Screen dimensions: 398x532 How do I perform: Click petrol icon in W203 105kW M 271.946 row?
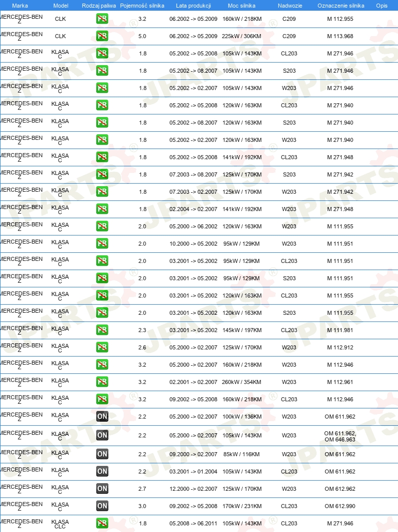102,88
